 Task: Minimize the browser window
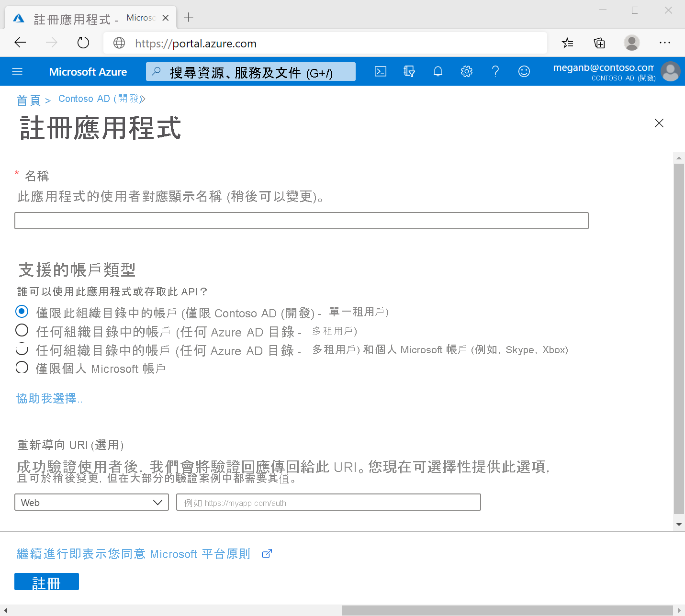[x=603, y=10]
